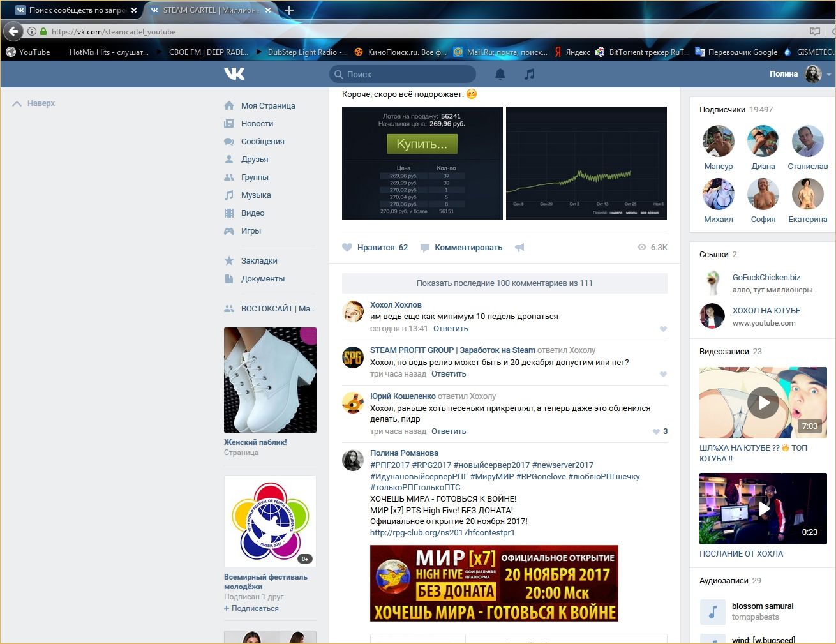The image size is (836, 644).
Task: Click Ответить under Хохол Хохлов's comment
Action: tap(451, 329)
